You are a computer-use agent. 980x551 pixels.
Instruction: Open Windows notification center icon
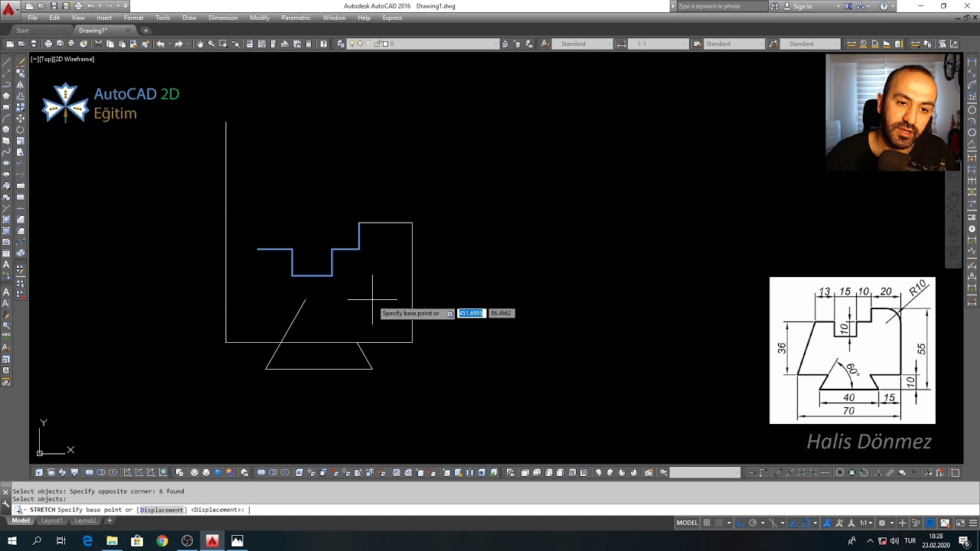pyautogui.click(x=965, y=541)
